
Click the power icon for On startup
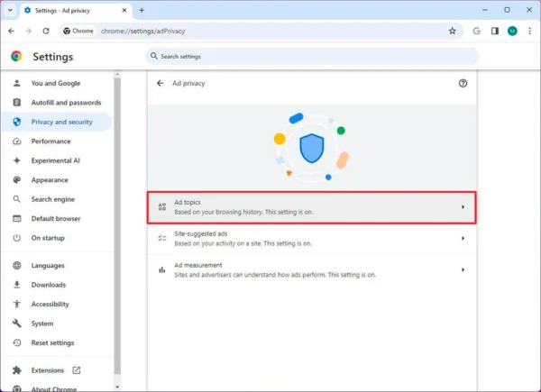[16, 238]
